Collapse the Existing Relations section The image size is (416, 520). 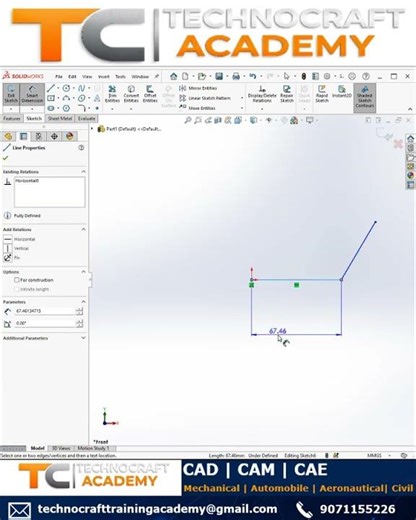coord(83,171)
